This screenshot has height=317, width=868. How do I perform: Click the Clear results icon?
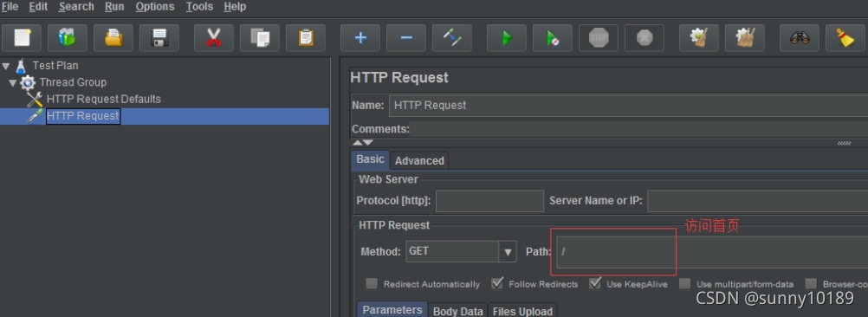[x=699, y=38]
